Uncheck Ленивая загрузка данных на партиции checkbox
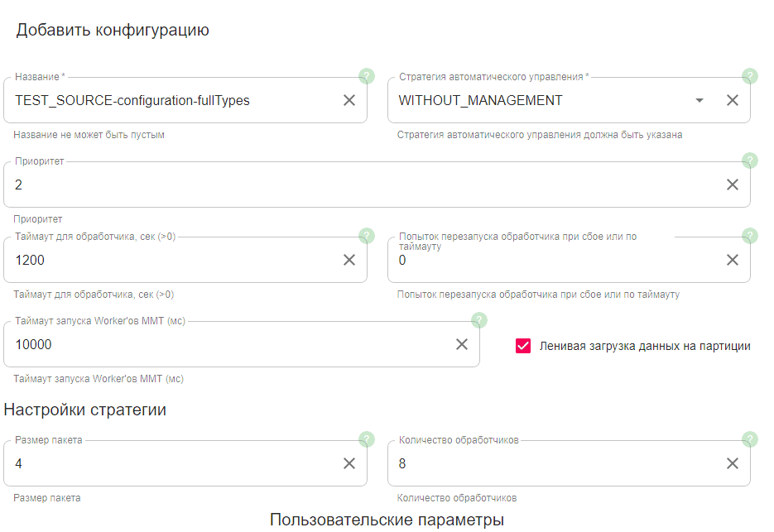774x532 pixels. tap(523, 346)
